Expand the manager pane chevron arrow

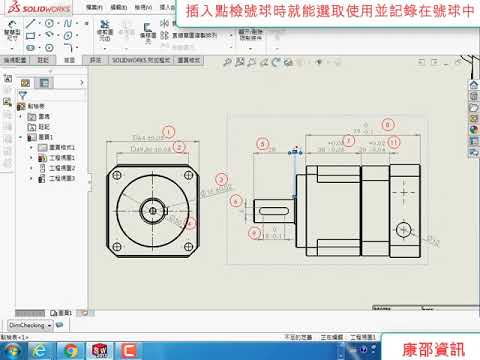[x=82, y=83]
